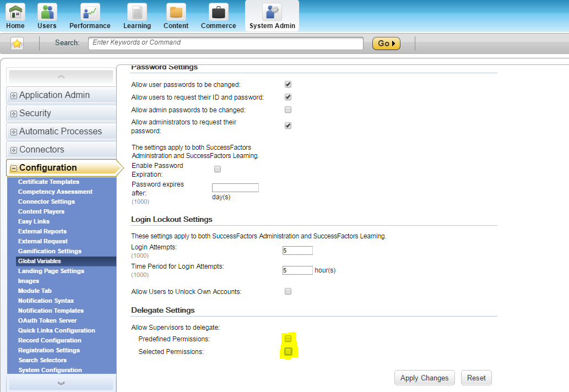Open Notification Templates link
Image resolution: width=569 pixels, height=392 pixels.
[51, 311]
